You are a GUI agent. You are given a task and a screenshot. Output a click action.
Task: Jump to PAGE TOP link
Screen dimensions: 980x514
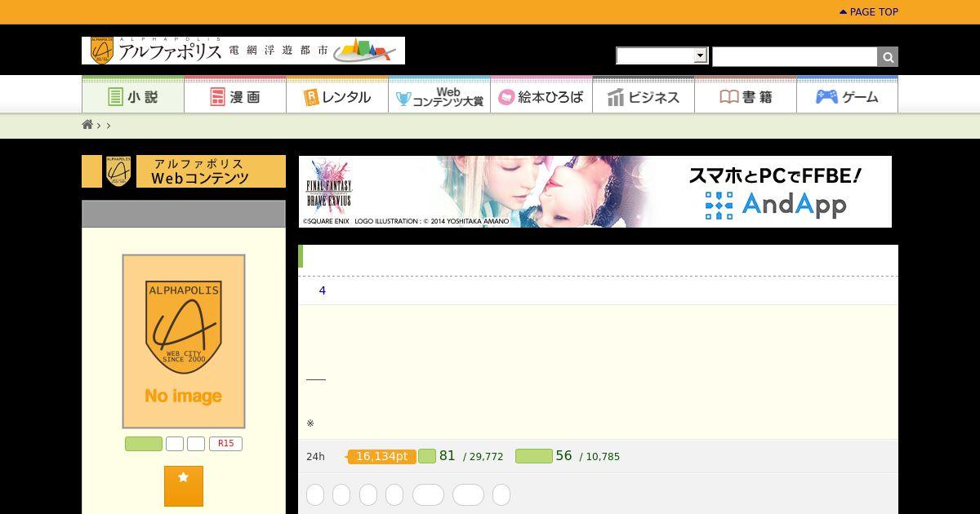point(869,11)
